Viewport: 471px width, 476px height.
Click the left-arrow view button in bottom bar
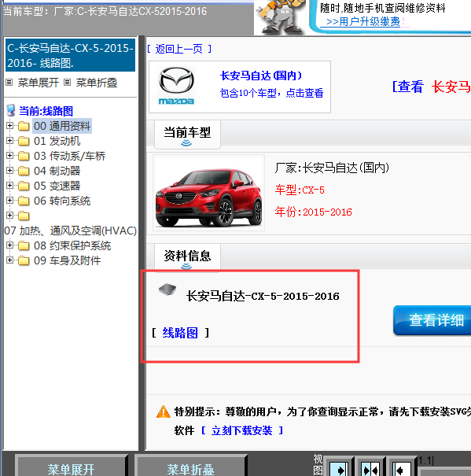click(x=401, y=468)
